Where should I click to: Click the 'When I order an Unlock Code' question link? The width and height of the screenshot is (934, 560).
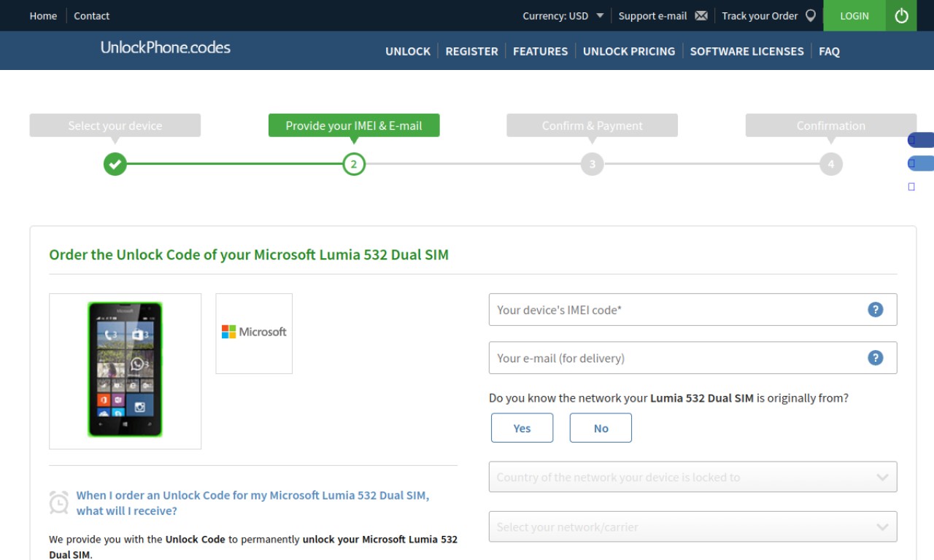252,503
